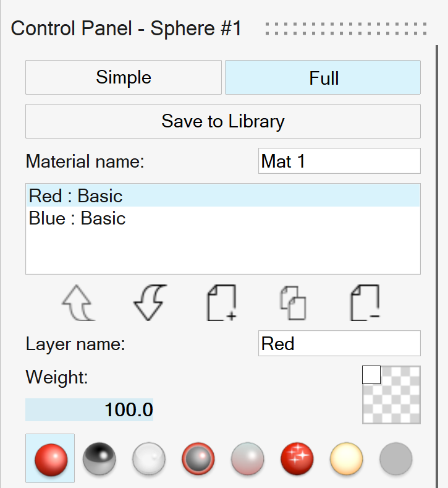Adjust the Weight slider value
Image resolution: width=448 pixels, height=488 pixels.
pyautogui.click(x=90, y=409)
